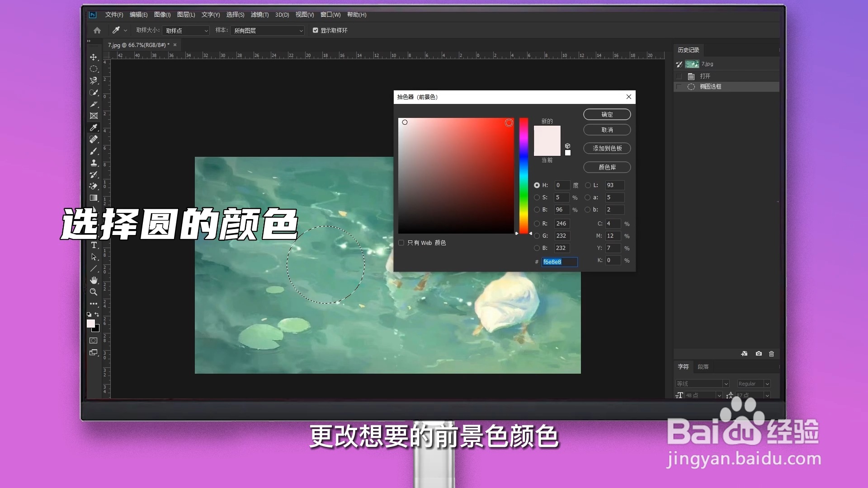Select the RGB blue B radio button
This screenshot has height=488, width=868.
(x=537, y=248)
